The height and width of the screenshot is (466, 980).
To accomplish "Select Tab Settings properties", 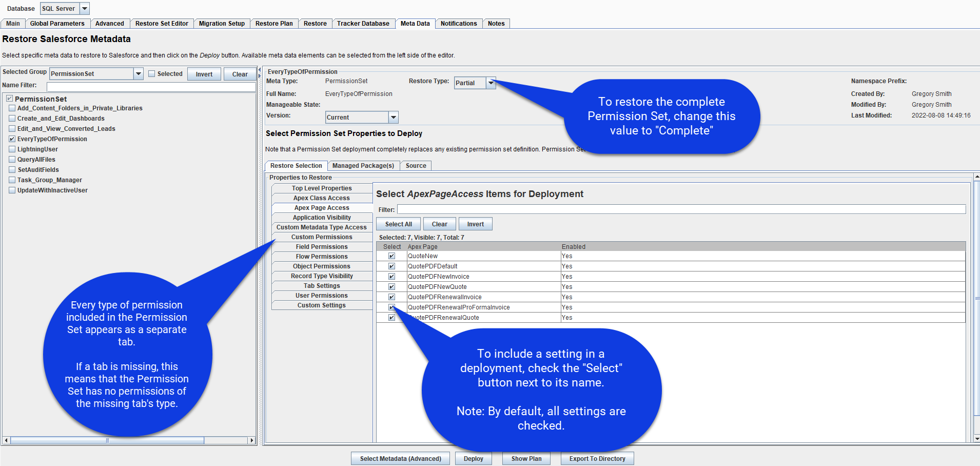I will [x=322, y=286].
